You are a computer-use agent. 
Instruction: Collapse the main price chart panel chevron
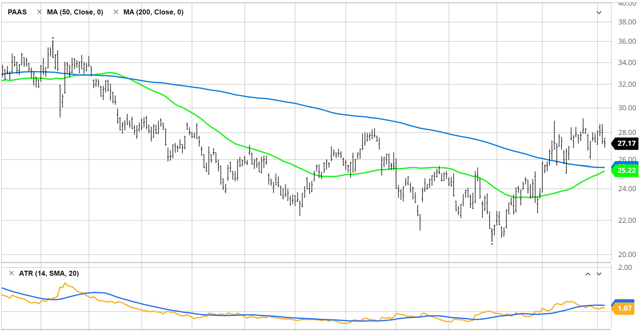tap(599, 13)
